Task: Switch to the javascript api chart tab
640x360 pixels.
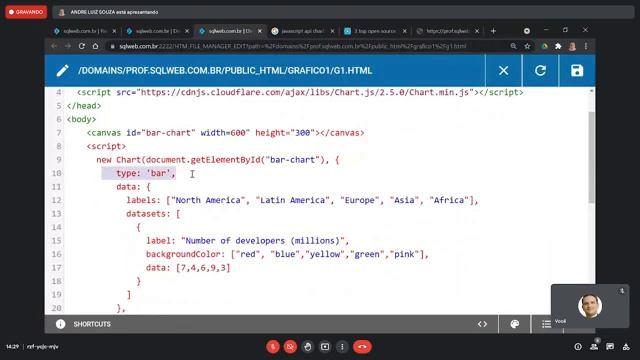Action: point(303,31)
